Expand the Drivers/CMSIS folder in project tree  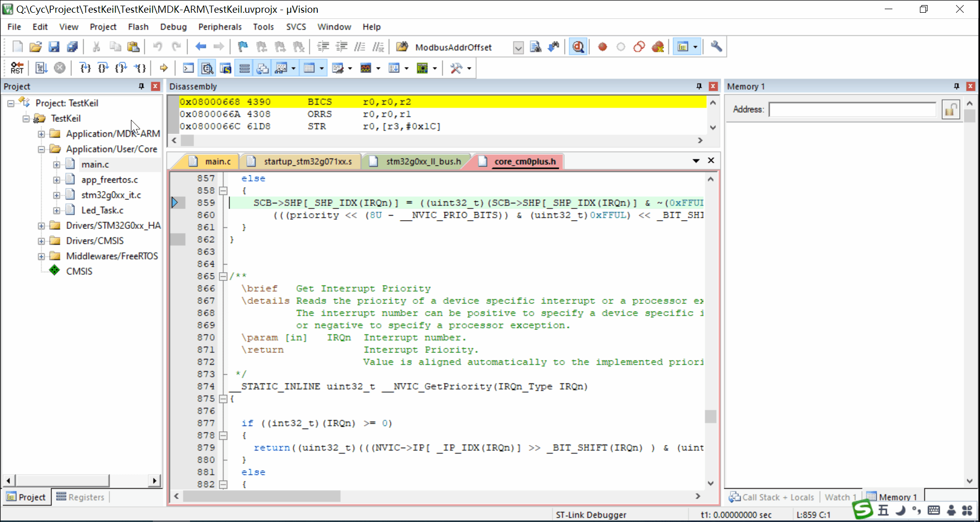[41, 241]
